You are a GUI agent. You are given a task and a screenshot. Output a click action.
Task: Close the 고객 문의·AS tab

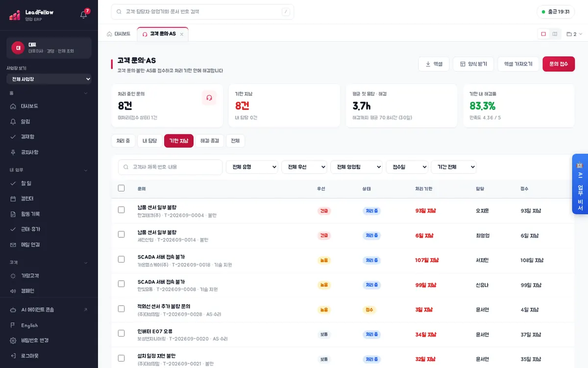182,34
